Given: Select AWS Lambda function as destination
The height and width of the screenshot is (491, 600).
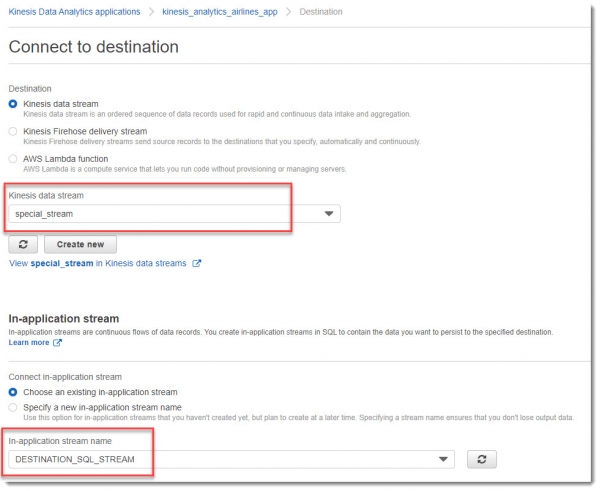Looking at the screenshot, I should [13, 158].
